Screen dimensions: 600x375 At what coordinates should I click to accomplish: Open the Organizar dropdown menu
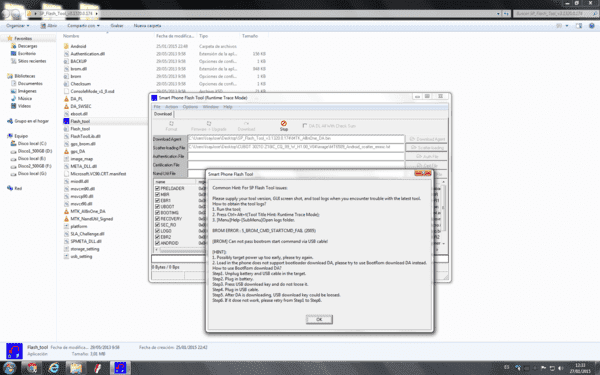pyautogui.click(x=18, y=26)
